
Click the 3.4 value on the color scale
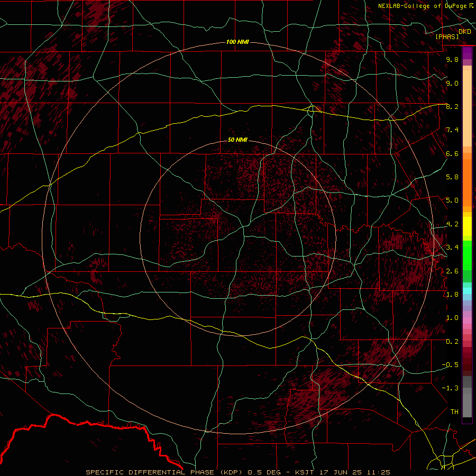click(452, 248)
